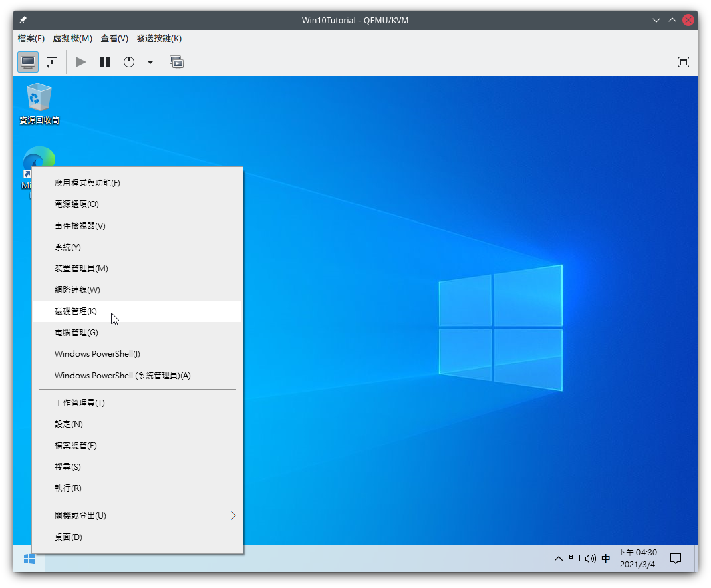Expand the 關機或登出(U) submenu
711x588 pixels.
138,515
